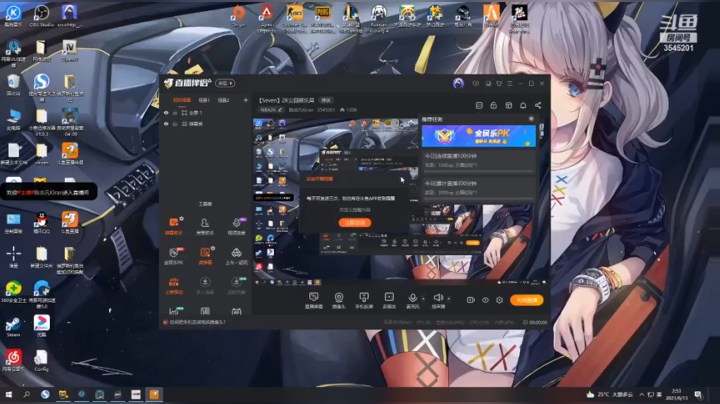
Task: Open the weather widget in taskbar
Action: point(610,394)
